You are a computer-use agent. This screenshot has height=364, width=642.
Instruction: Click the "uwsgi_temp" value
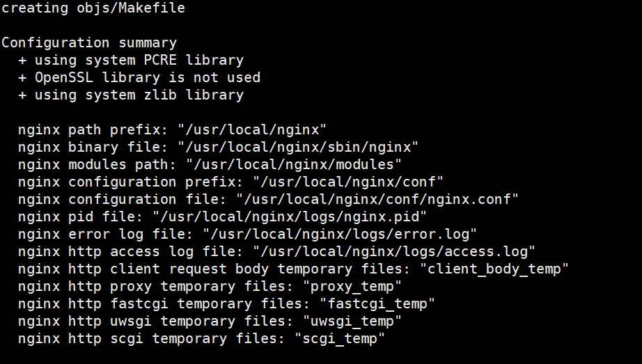[352, 322]
